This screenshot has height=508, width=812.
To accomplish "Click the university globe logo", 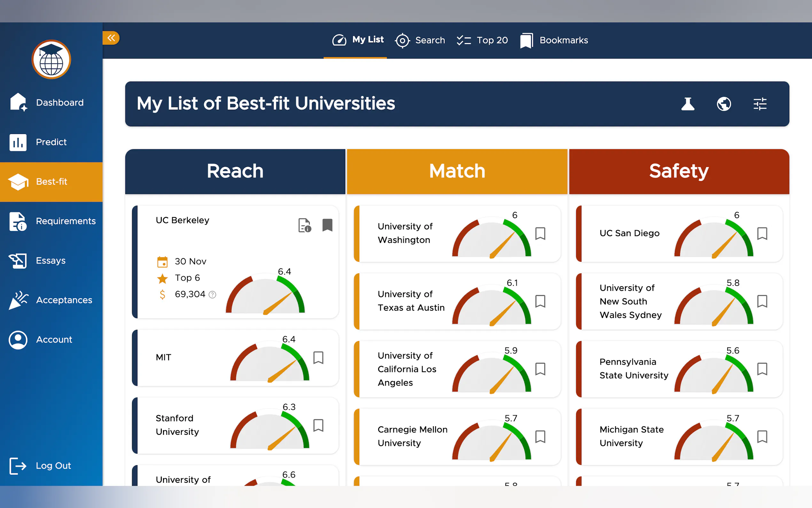I will pos(51,60).
